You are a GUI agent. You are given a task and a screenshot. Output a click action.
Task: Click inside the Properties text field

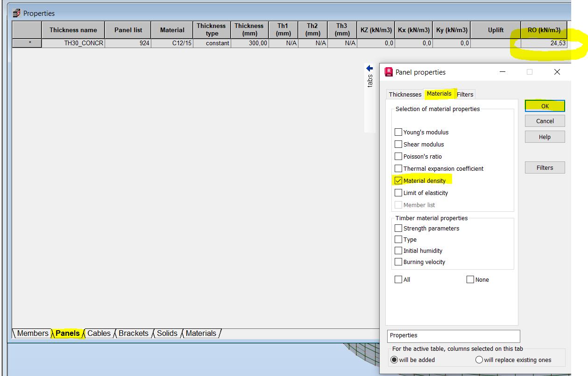pyautogui.click(x=453, y=336)
